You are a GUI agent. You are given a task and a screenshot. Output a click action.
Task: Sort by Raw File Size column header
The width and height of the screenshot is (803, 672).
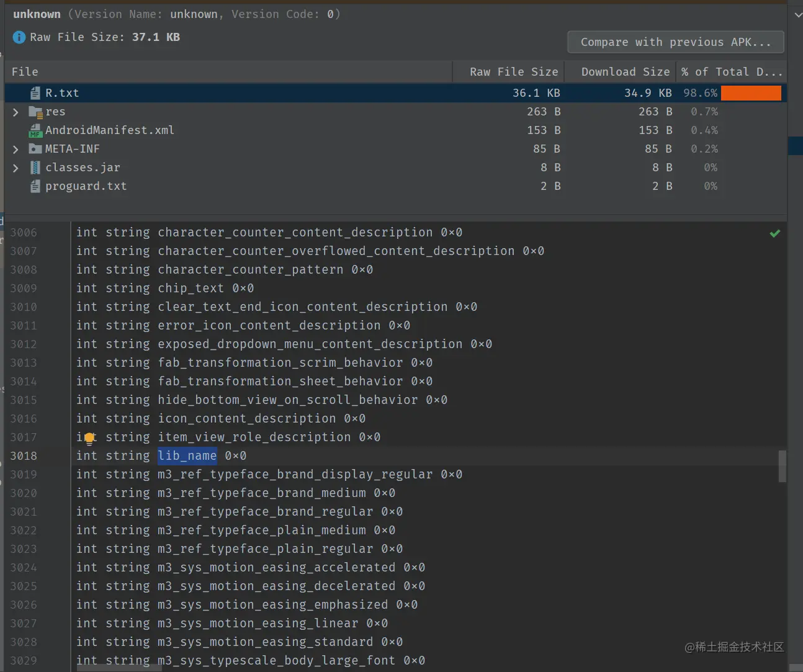(x=509, y=72)
